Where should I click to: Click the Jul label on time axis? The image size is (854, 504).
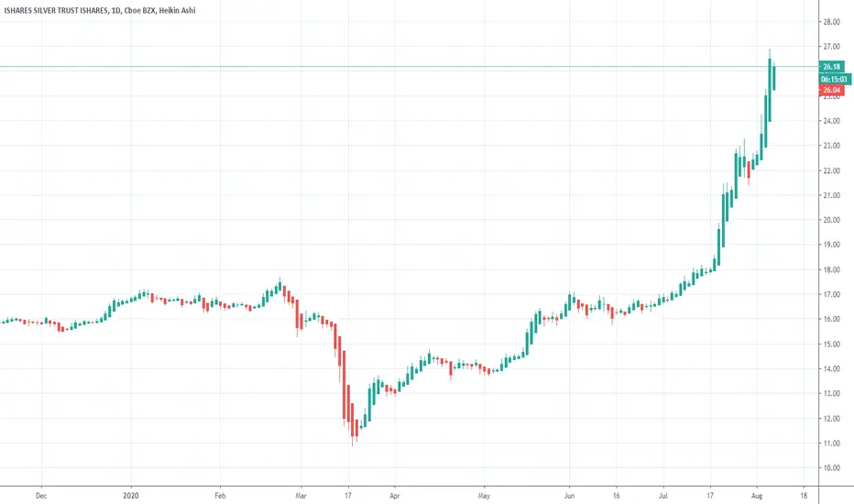point(663,495)
